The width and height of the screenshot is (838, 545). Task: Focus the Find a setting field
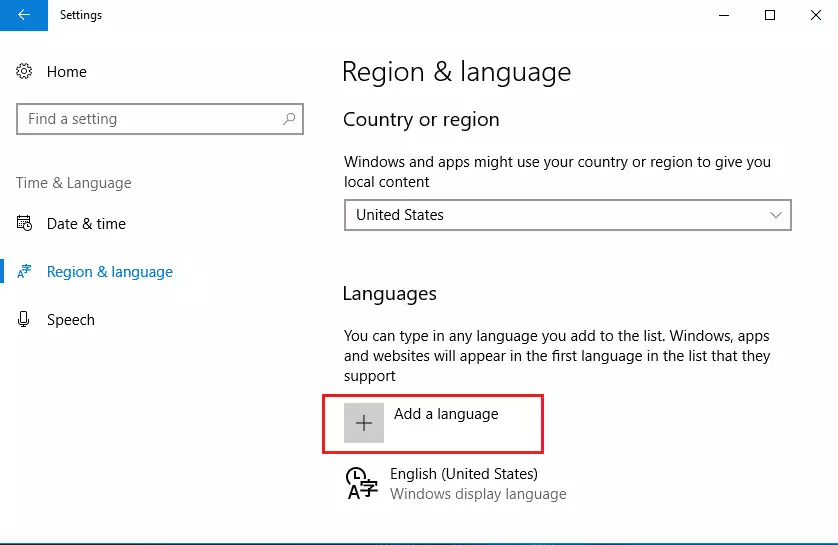tap(160, 119)
